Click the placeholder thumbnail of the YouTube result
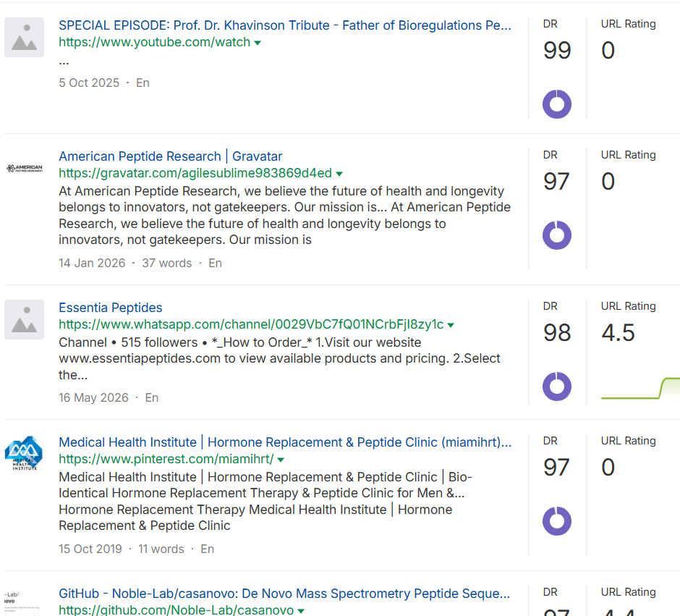The width and height of the screenshot is (680, 616). click(x=25, y=38)
